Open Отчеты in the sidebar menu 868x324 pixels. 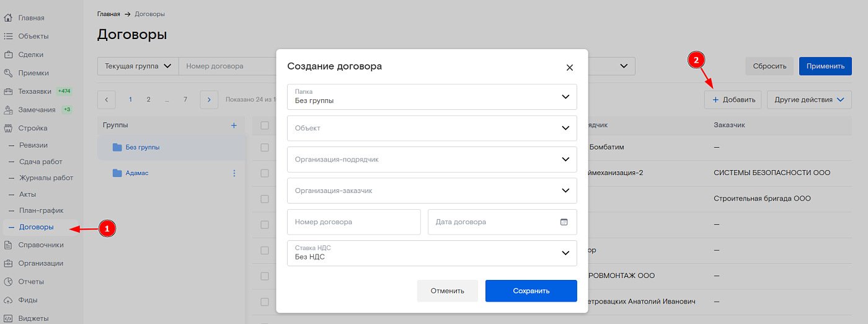pos(31,281)
